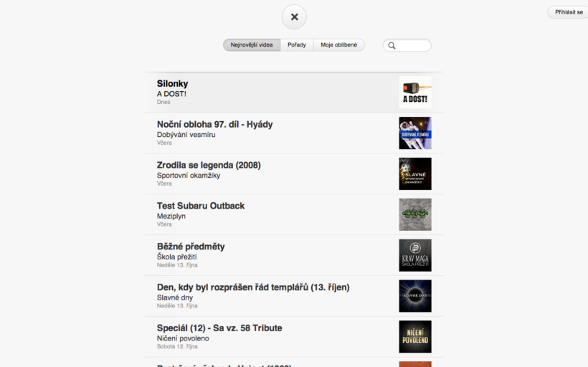Focus the search input field

pos(412,45)
